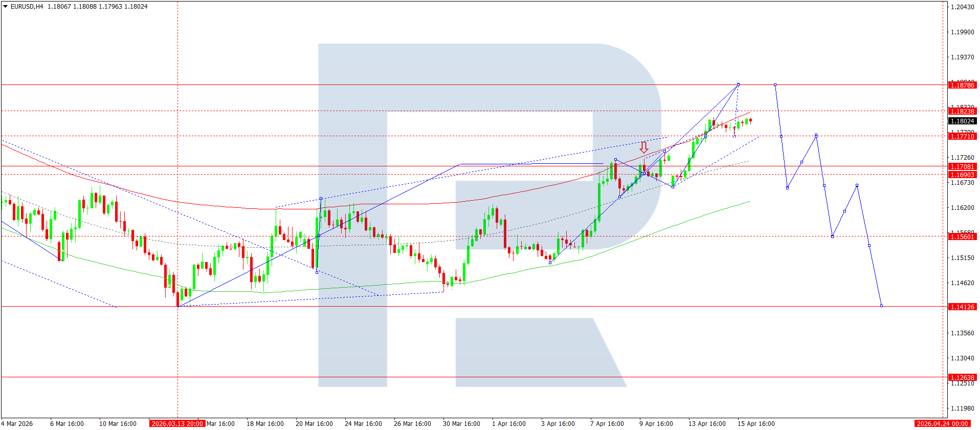Image resolution: width=980 pixels, height=430 pixels.
Task: Click the 1.20430 price axis tick
Action: [962, 7]
